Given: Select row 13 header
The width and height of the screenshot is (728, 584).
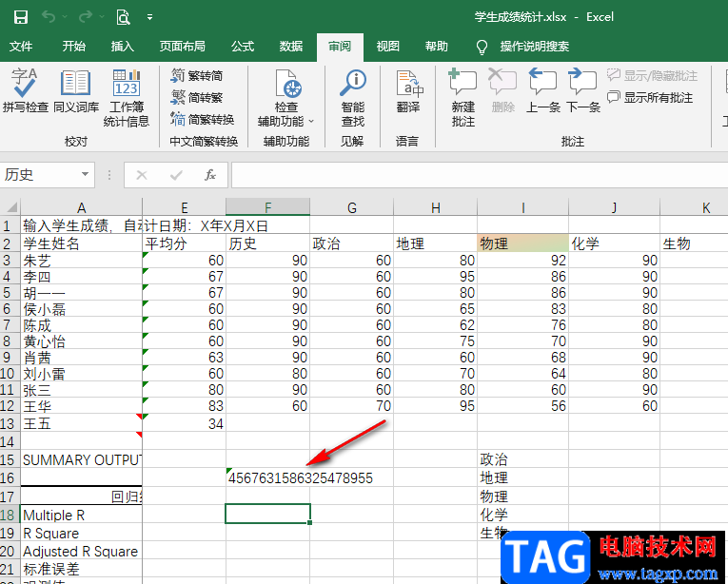Looking at the screenshot, I should [10, 423].
